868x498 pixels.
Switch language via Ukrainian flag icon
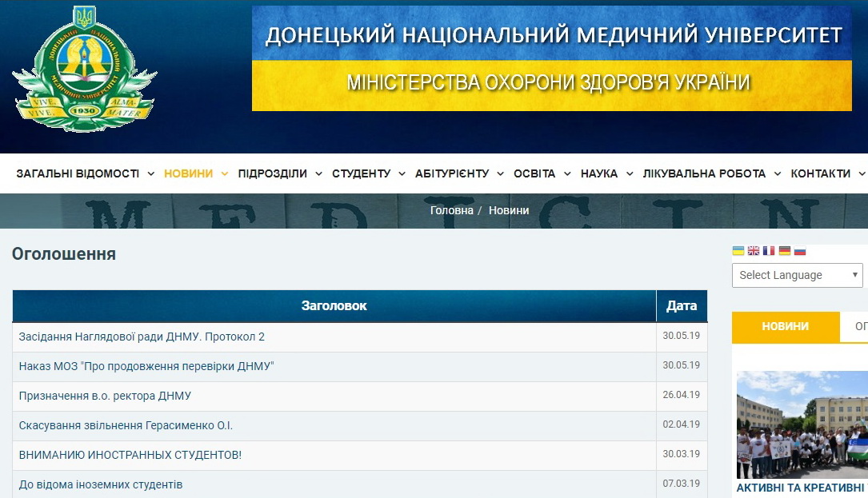738,251
